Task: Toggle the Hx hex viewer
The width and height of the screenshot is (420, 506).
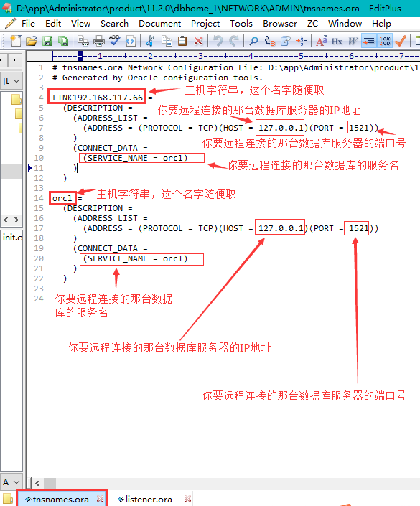Action: [x=337, y=42]
